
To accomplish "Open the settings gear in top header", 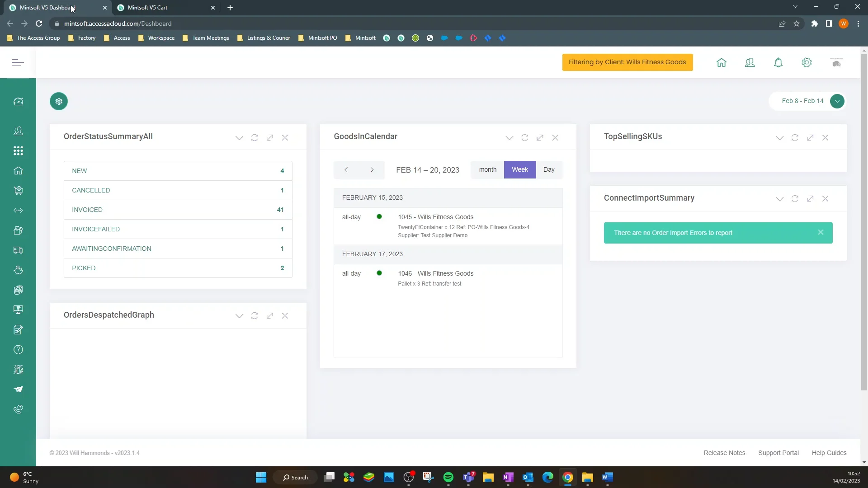I will [807, 63].
